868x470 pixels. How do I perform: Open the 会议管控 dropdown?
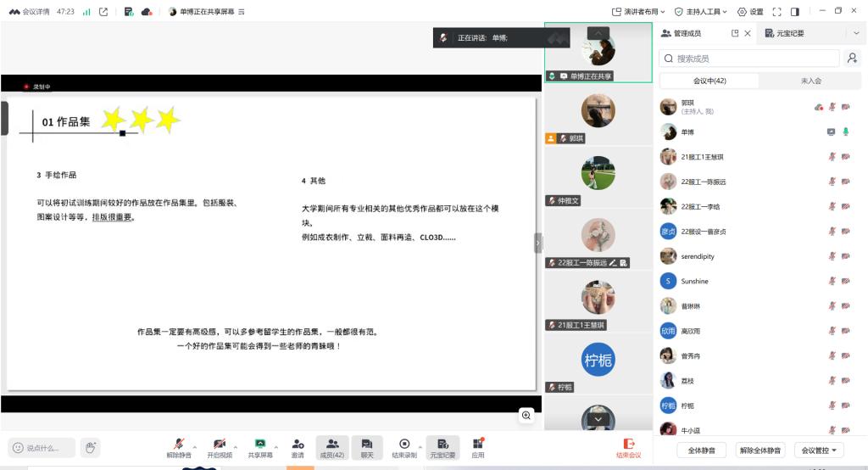click(x=819, y=450)
